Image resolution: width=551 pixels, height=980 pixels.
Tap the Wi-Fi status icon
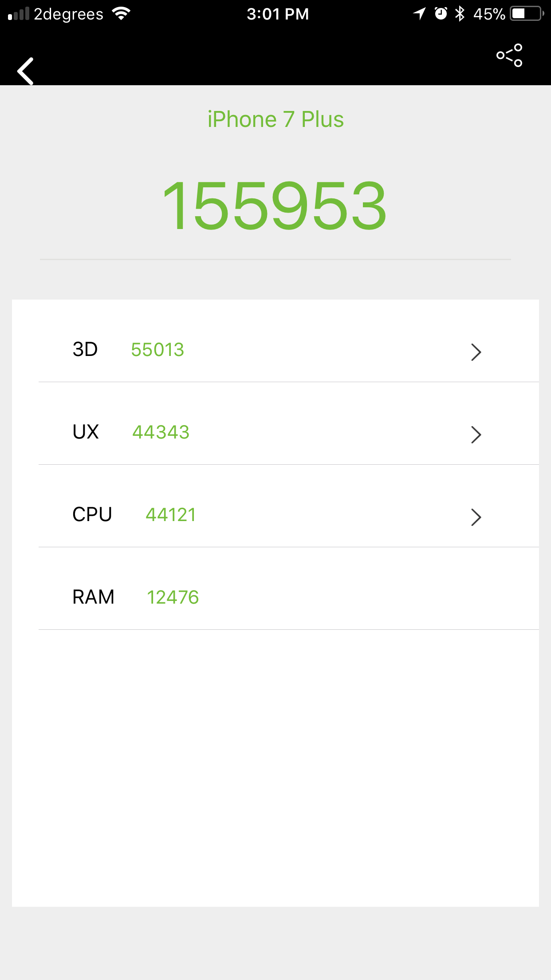[x=121, y=14]
